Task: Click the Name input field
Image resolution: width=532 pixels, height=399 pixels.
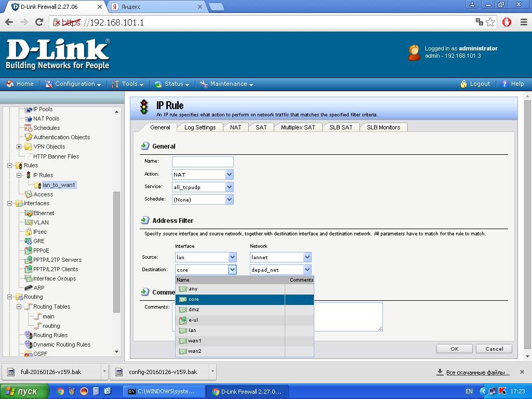Action: [203, 162]
